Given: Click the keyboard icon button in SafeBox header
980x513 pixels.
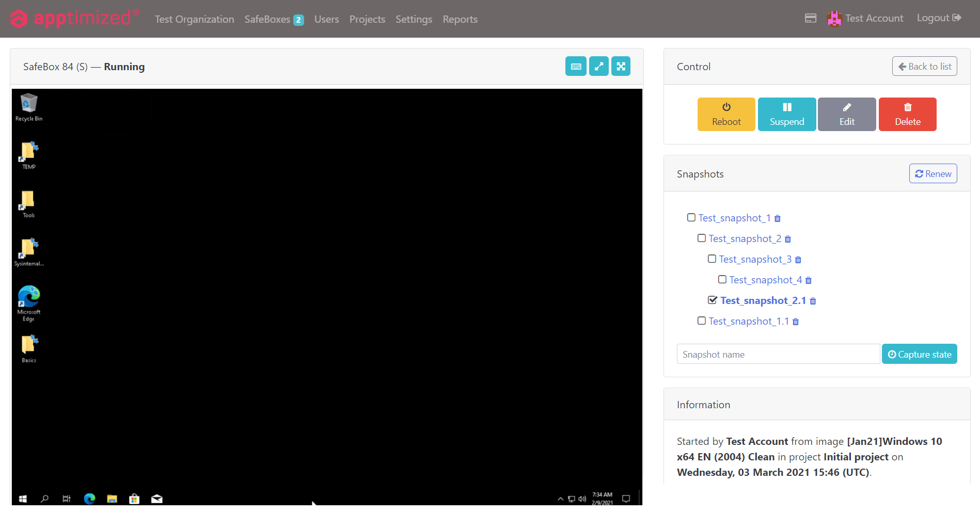Looking at the screenshot, I should coord(575,67).
